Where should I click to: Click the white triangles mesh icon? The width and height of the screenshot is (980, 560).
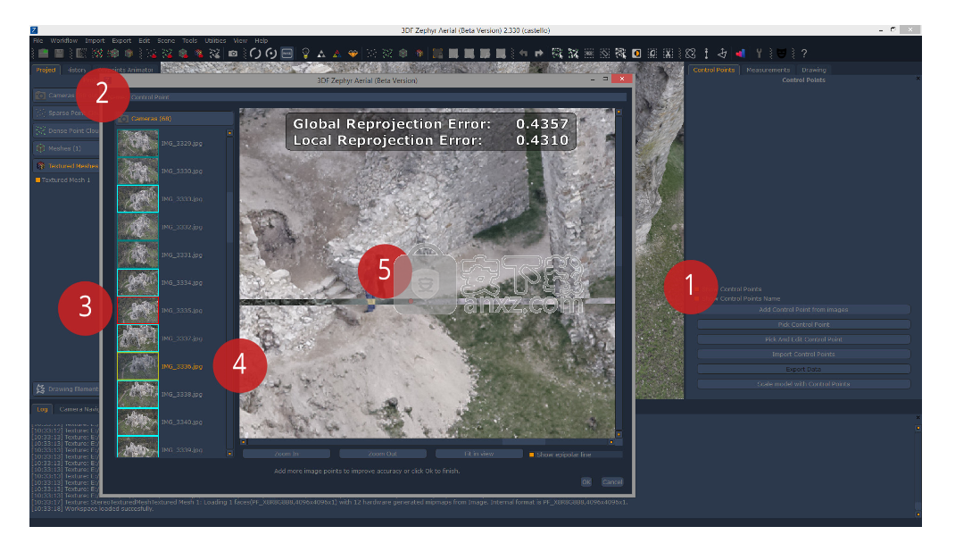pyautogui.click(x=321, y=54)
